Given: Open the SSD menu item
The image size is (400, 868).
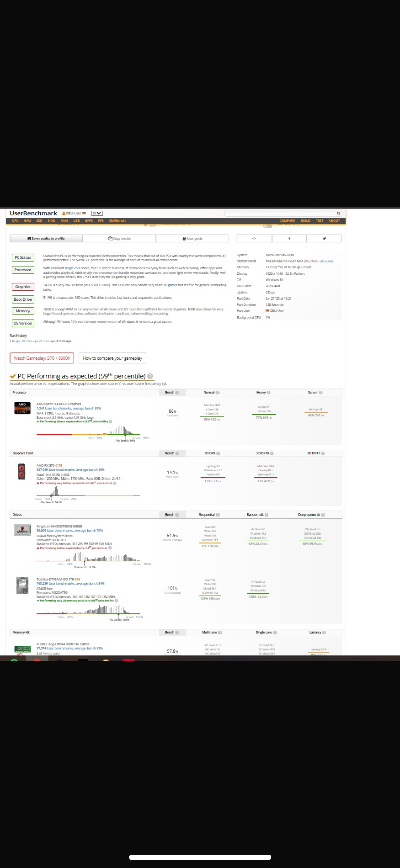Looking at the screenshot, I should click(39, 221).
